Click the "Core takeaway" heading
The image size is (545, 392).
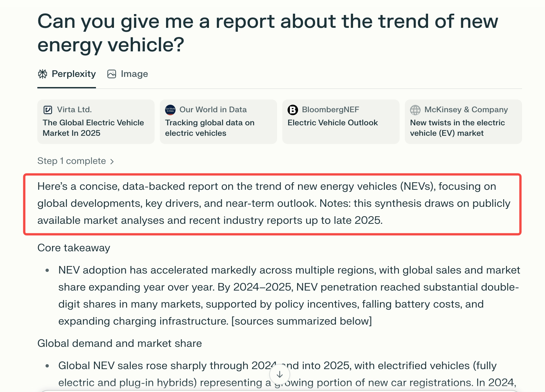74,248
